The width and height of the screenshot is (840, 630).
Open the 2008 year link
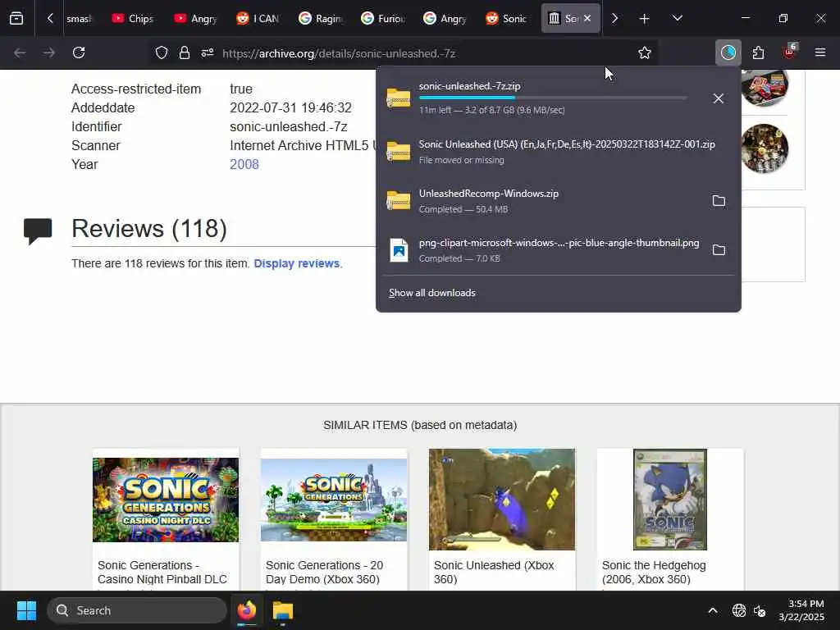[244, 164]
